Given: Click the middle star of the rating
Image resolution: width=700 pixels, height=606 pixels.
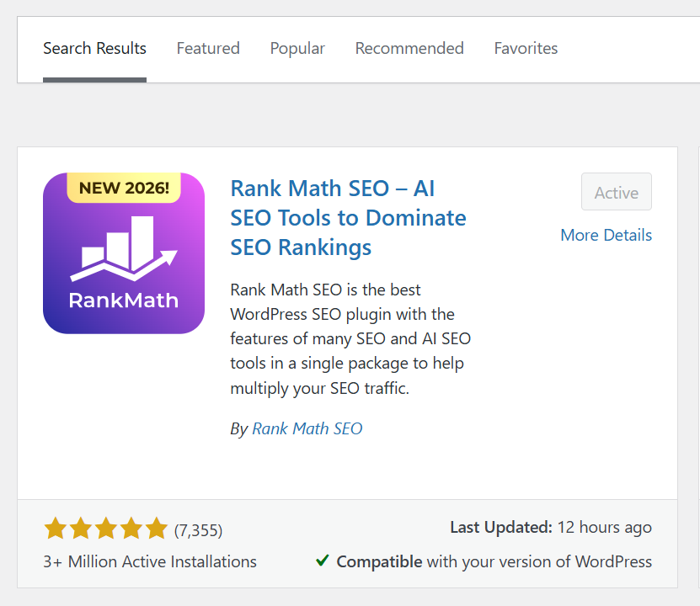Looking at the screenshot, I should (x=106, y=528).
